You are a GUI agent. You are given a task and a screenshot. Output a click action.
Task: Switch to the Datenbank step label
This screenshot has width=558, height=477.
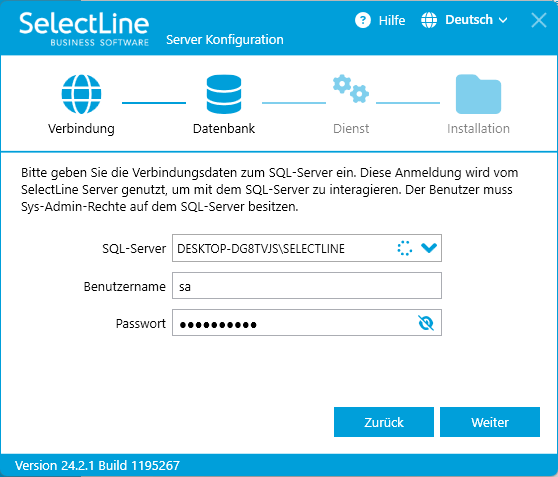pos(224,129)
